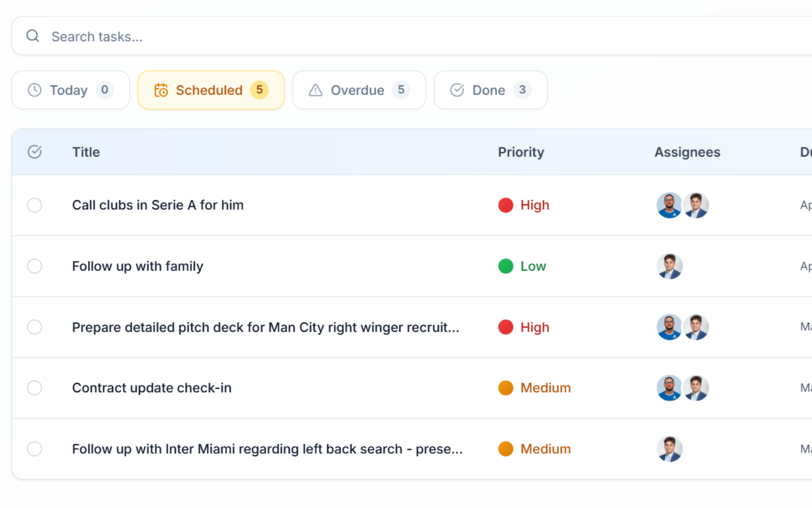Click assignee avatar on family row

coord(669,266)
